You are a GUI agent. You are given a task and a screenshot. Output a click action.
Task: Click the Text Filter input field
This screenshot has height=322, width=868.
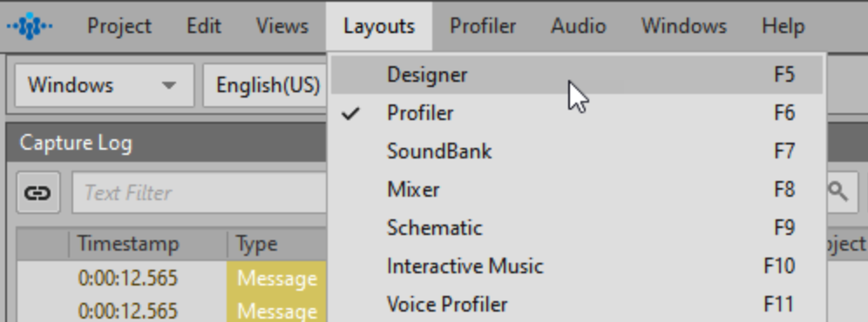pyautogui.click(x=200, y=192)
